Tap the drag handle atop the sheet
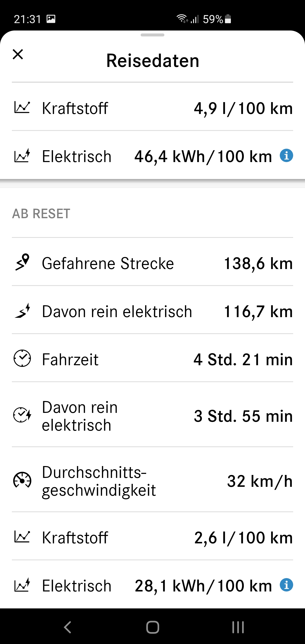 (x=152, y=35)
